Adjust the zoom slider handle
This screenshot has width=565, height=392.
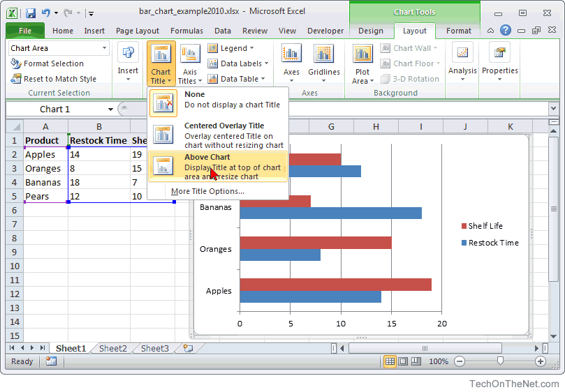pyautogui.click(x=500, y=361)
